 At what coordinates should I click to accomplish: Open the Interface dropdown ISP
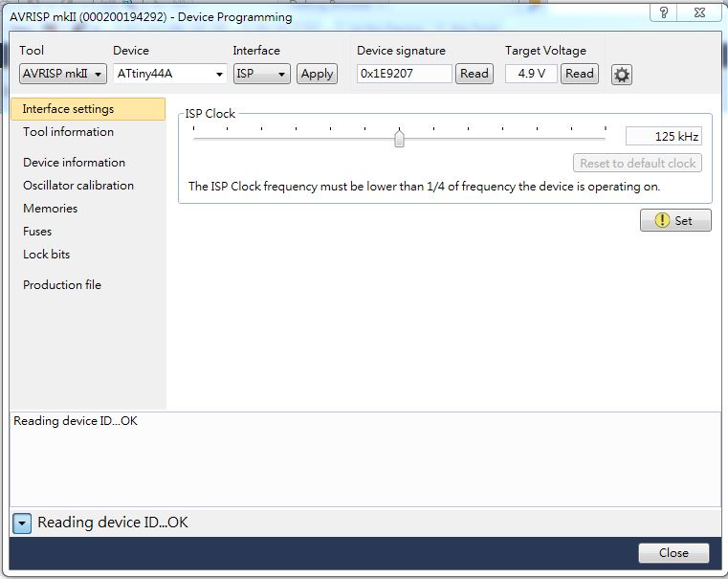pyautogui.click(x=261, y=74)
